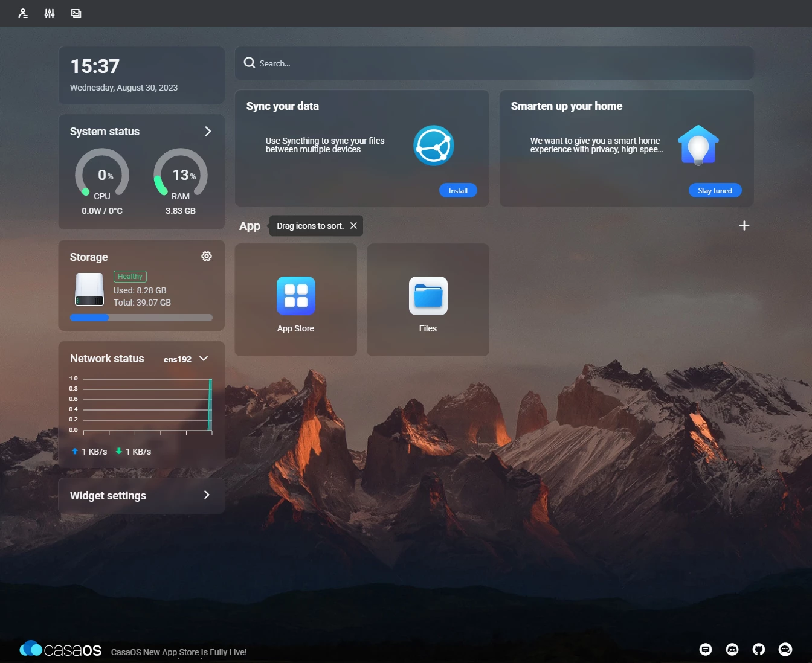Launch the App Store app

pyautogui.click(x=295, y=296)
